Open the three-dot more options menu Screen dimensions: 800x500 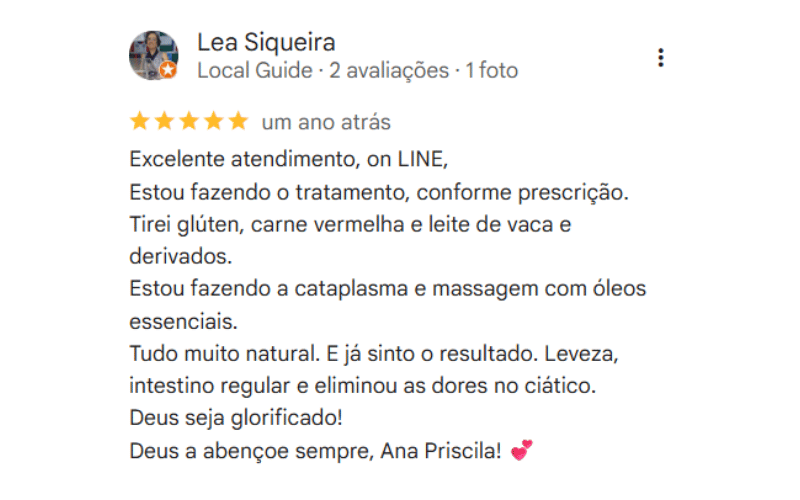[x=661, y=57]
